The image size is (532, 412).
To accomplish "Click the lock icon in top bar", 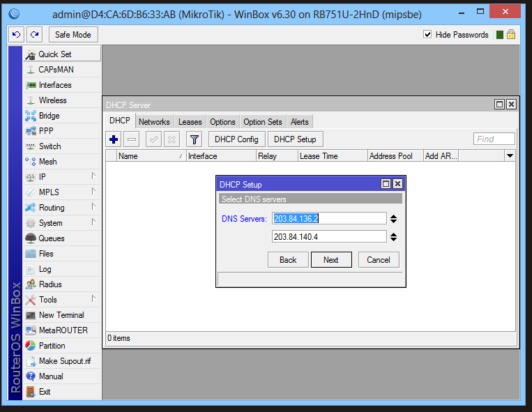I will [x=511, y=35].
